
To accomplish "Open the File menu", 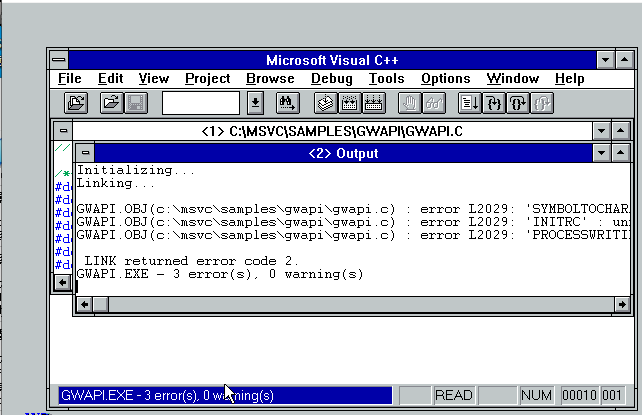I will tap(70, 79).
